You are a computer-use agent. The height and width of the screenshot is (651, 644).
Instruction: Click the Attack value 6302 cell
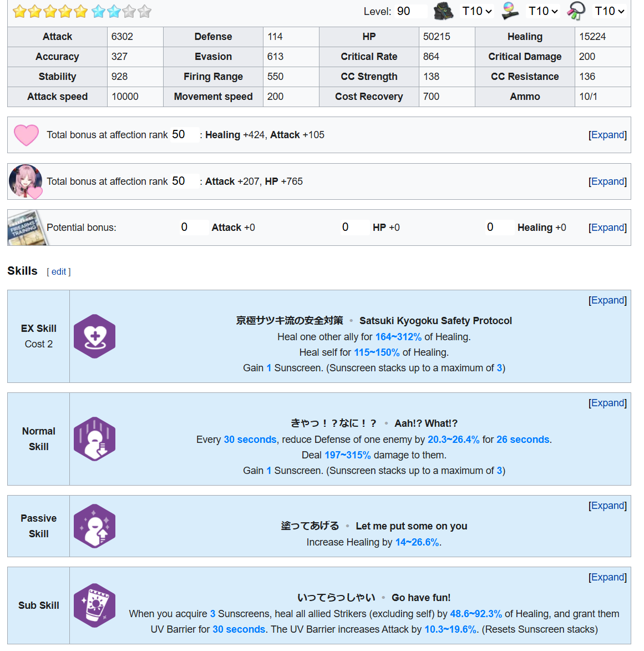pyautogui.click(x=135, y=37)
